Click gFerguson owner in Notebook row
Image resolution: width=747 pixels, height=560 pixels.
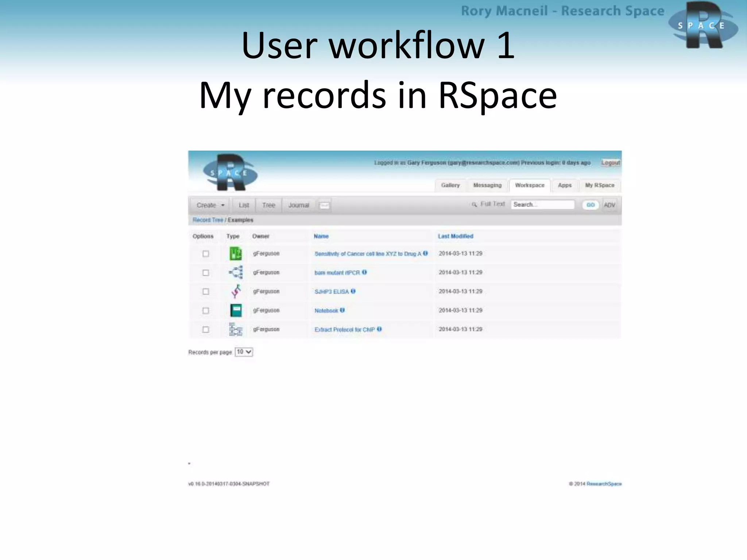click(x=266, y=310)
